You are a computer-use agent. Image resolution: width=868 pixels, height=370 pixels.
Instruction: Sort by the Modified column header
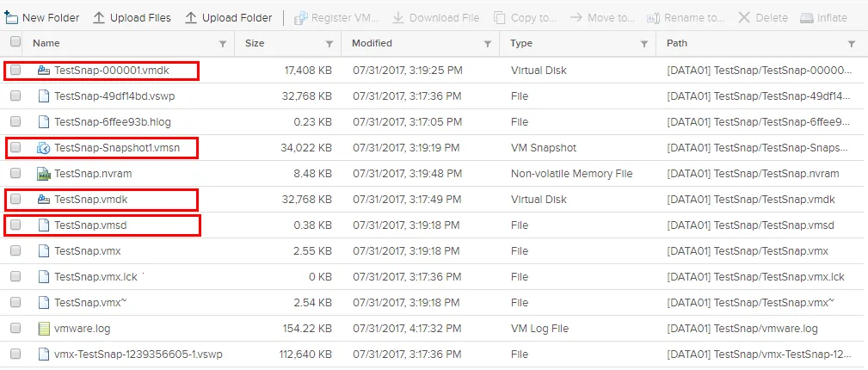(x=372, y=43)
